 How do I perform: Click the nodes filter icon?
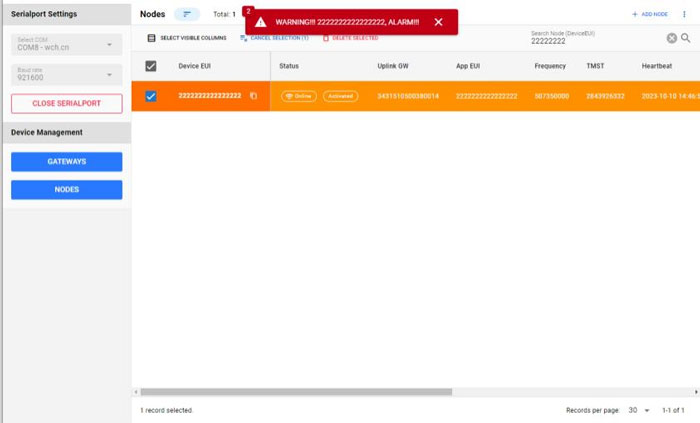pyautogui.click(x=186, y=14)
